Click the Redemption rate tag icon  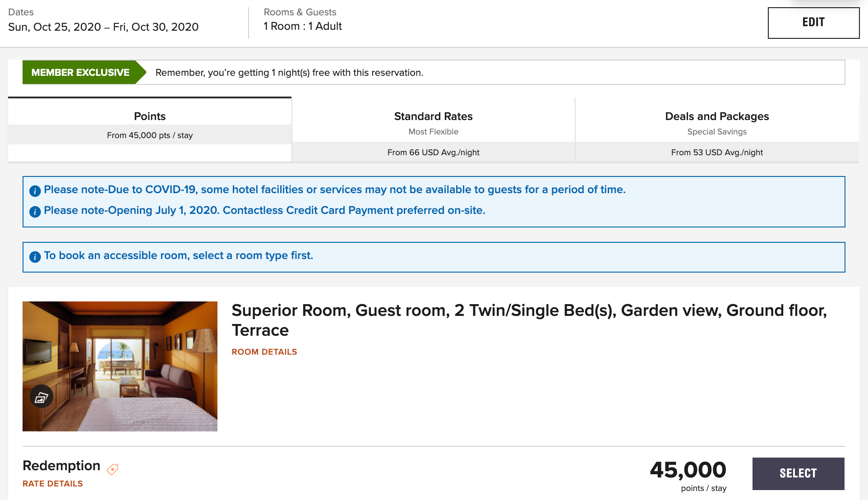[112, 469]
